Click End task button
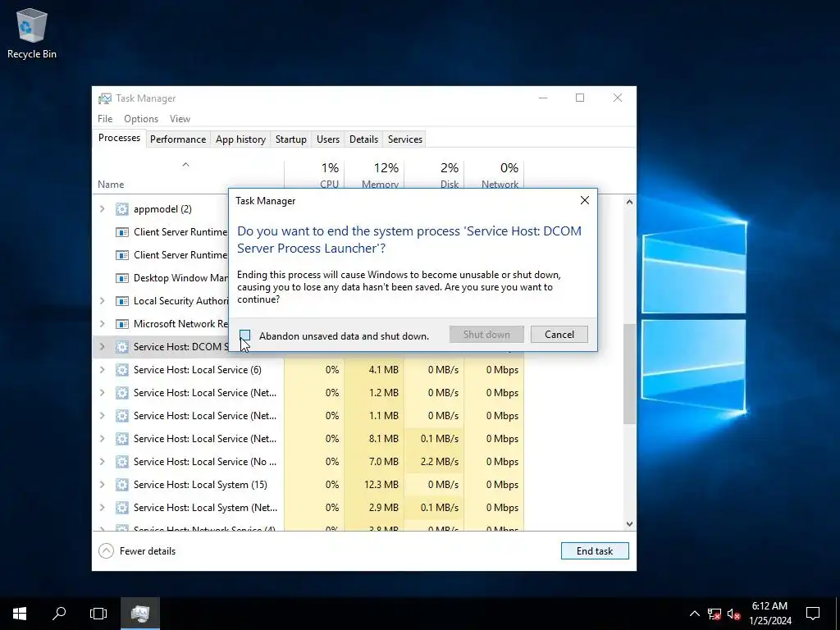The image size is (840, 630). click(595, 550)
